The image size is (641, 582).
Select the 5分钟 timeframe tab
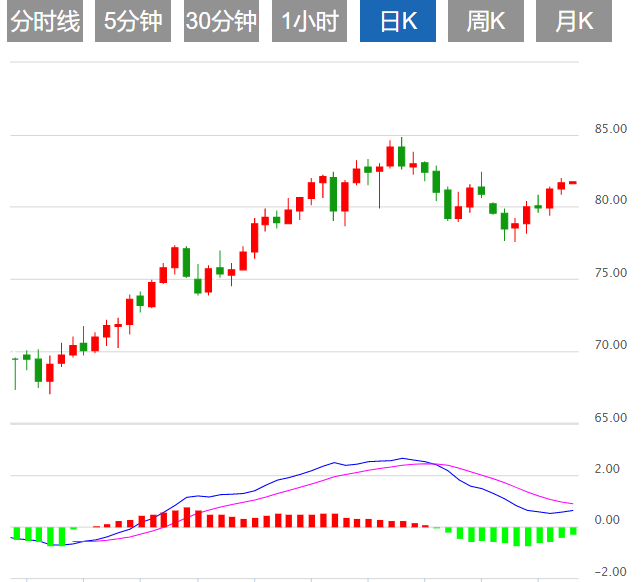[x=133, y=21]
